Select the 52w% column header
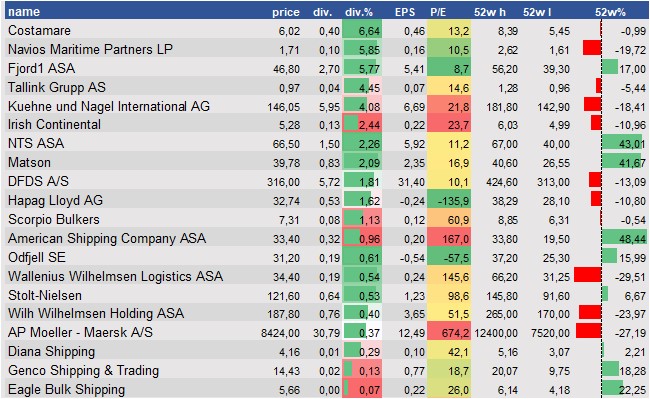650x399 pixels. coord(611,12)
